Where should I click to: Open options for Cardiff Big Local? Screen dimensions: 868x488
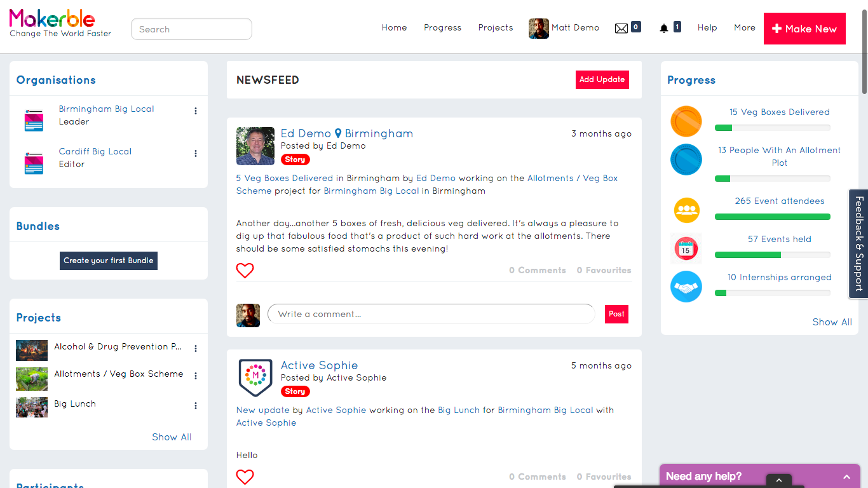point(196,153)
